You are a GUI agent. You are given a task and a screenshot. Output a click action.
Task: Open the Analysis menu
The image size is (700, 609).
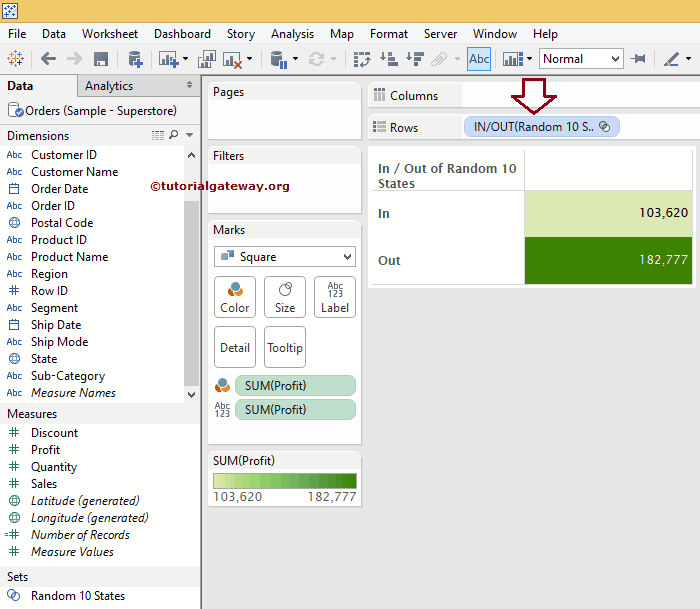[x=291, y=34]
